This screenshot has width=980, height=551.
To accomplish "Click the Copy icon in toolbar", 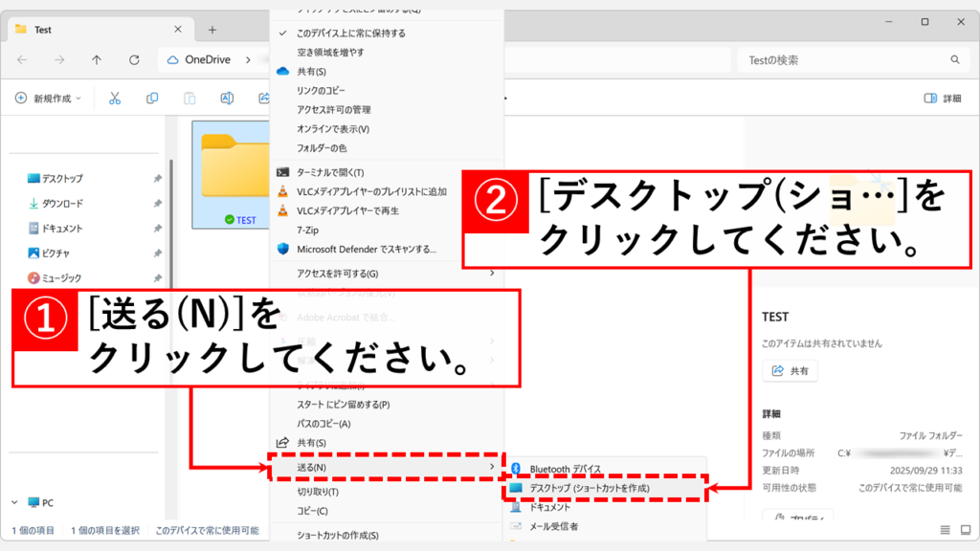I will click(x=152, y=99).
